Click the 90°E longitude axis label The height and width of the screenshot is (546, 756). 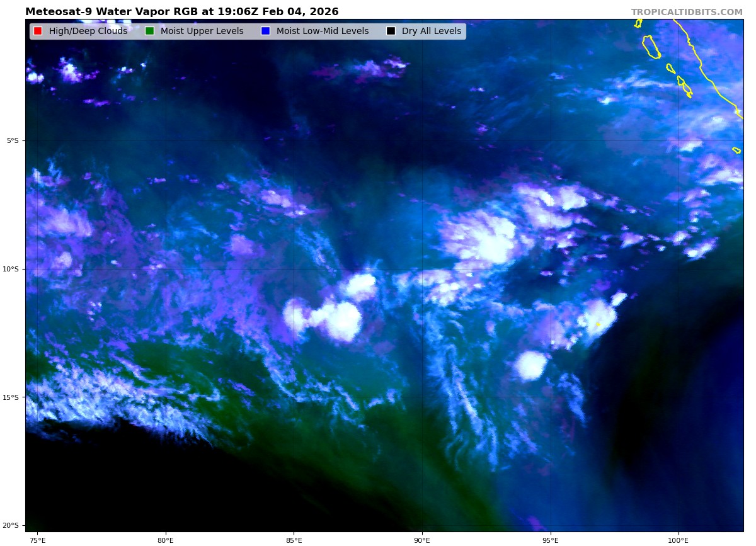[422, 540]
